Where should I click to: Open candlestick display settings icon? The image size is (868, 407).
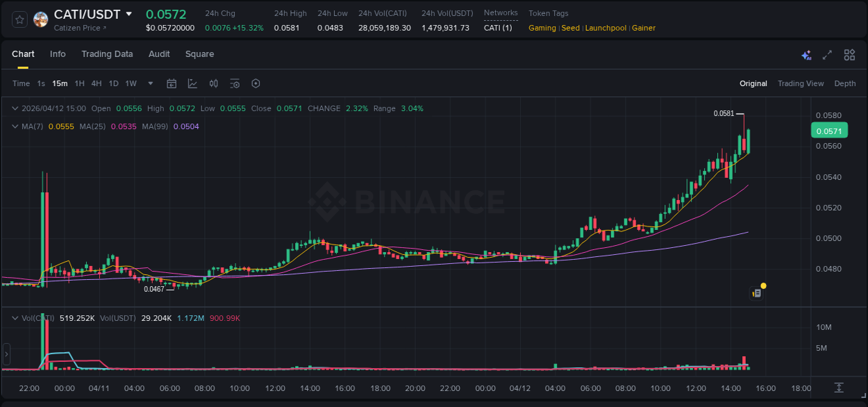pos(214,83)
